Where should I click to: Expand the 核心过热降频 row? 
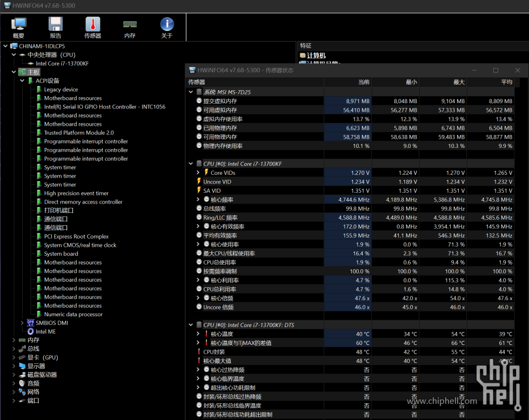coord(198,369)
